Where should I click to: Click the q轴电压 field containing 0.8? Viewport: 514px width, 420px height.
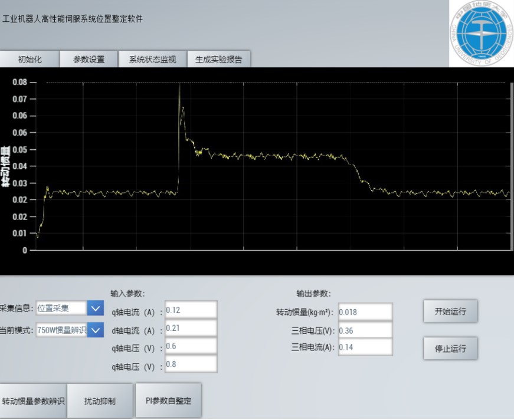191,365
